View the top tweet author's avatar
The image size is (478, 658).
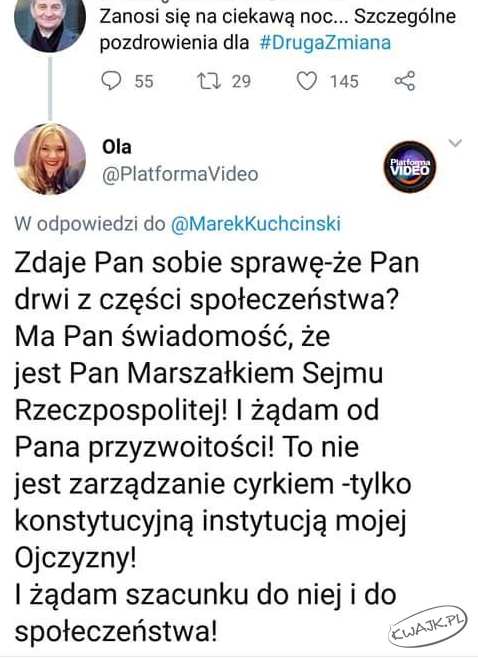click(x=50, y=21)
